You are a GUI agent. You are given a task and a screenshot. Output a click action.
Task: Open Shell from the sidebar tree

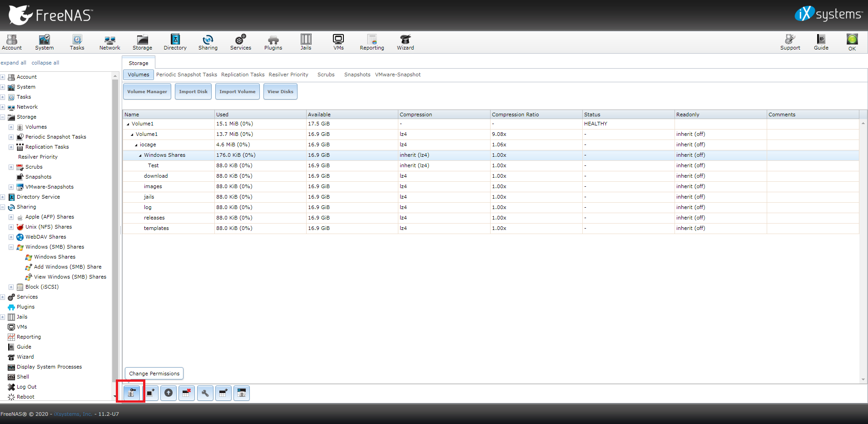click(x=23, y=377)
